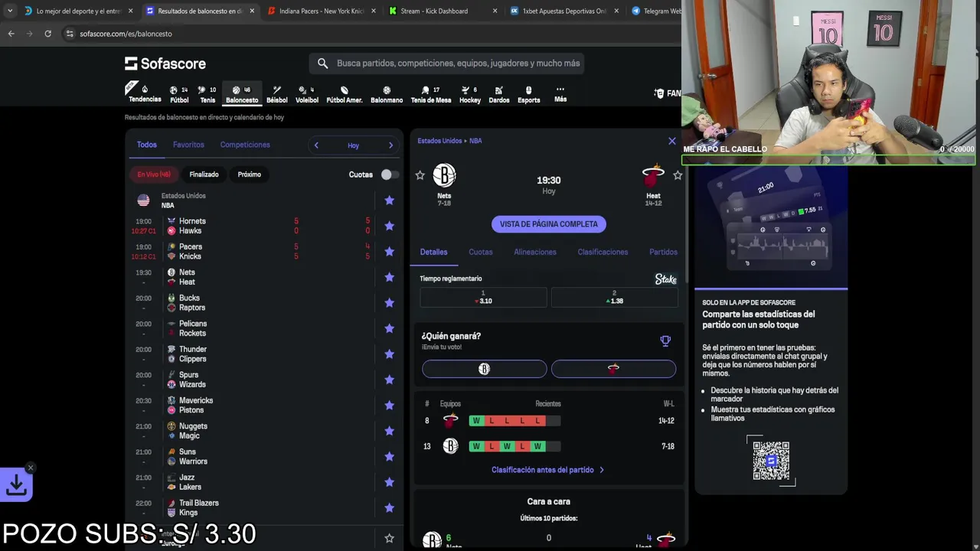Favorite the Hornets vs Hawks game
This screenshot has height=551, width=980.
click(389, 226)
